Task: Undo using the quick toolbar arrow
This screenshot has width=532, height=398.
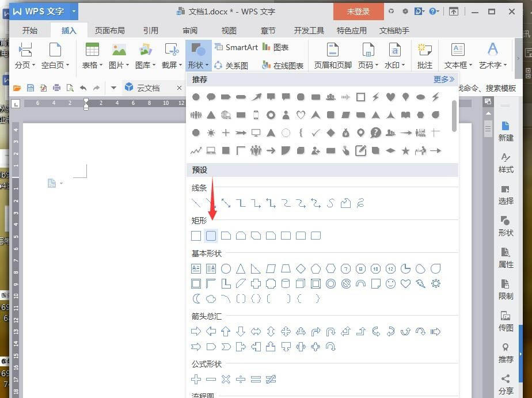Action: (x=83, y=88)
